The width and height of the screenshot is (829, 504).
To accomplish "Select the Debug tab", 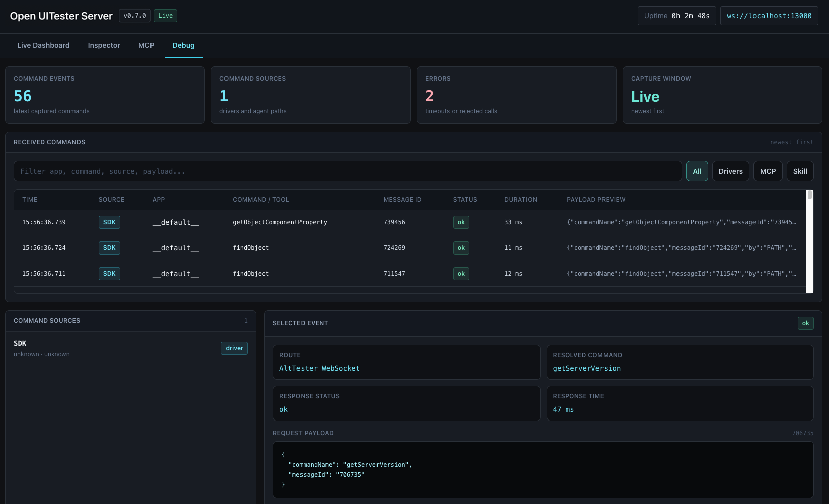I will point(183,45).
